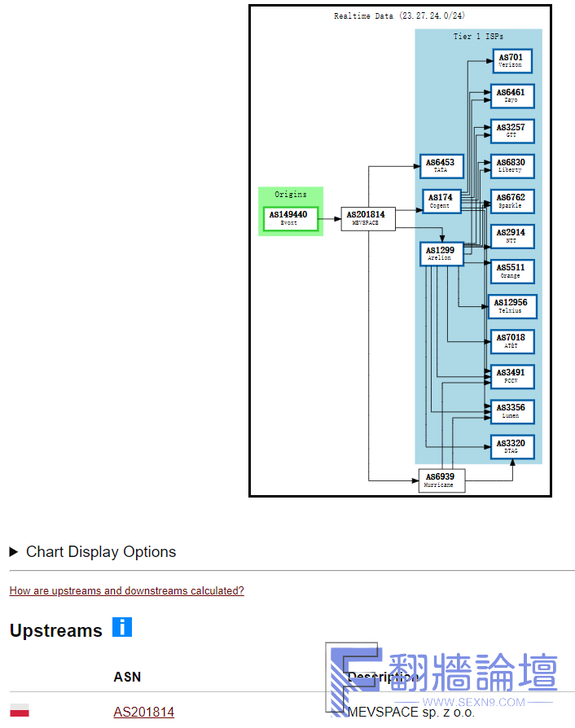Select the AS6461 Zayo node
575x728 pixels.
coord(512,96)
